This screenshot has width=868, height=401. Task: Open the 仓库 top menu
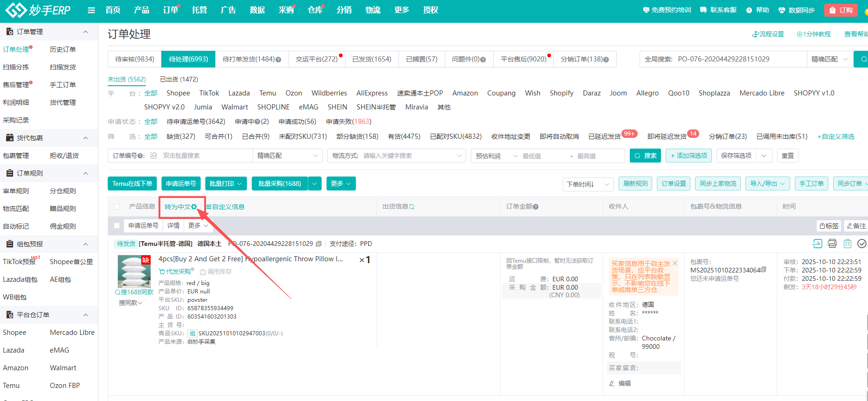tap(315, 10)
